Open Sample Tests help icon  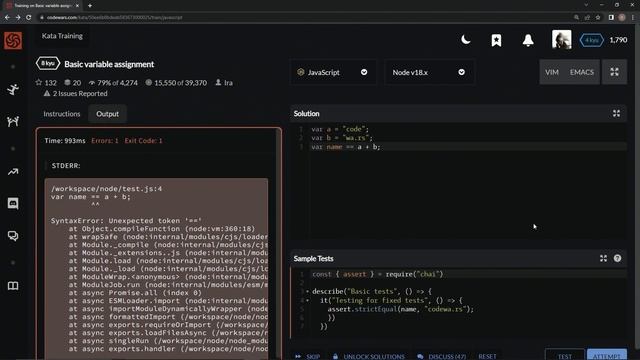click(617, 258)
